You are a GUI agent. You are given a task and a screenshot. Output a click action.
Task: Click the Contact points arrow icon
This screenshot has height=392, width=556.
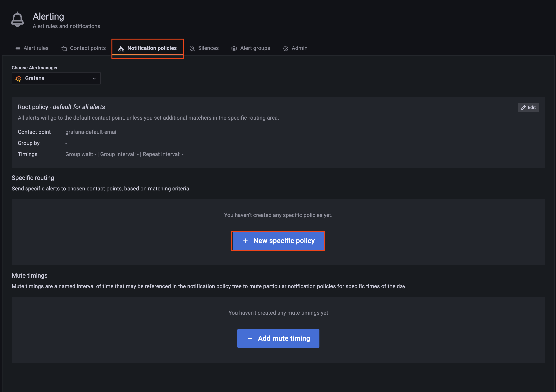[64, 48]
